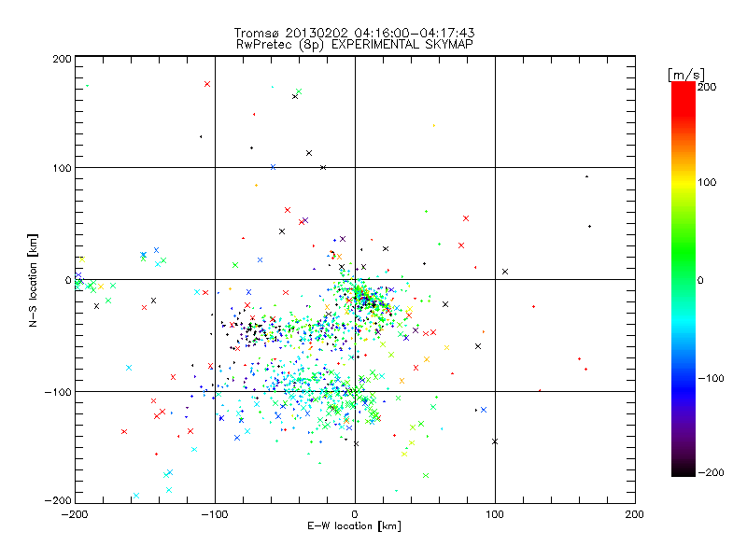Select the "[m/s]" unit label above colorbar
This screenshot has height=560, width=747.
click(x=686, y=75)
